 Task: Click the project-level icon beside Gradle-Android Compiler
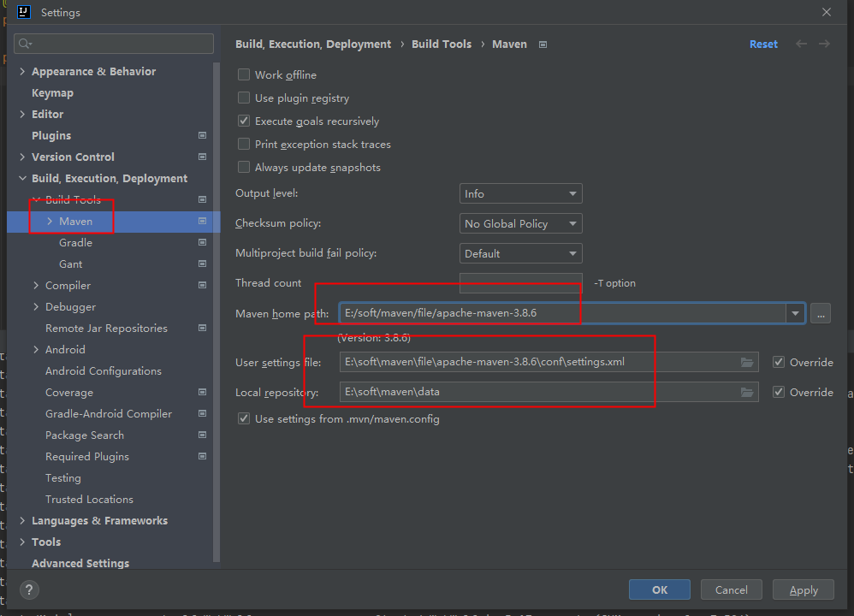(x=202, y=413)
